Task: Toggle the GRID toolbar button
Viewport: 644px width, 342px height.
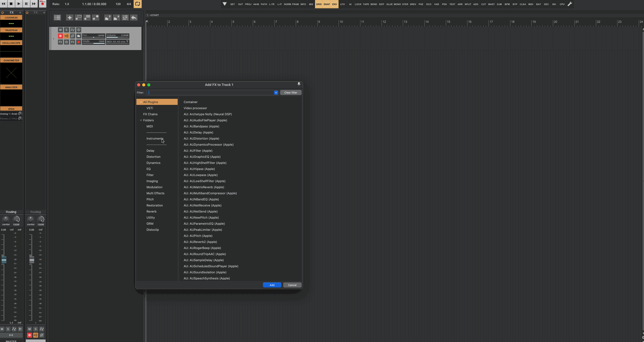Action: tap(319, 4)
